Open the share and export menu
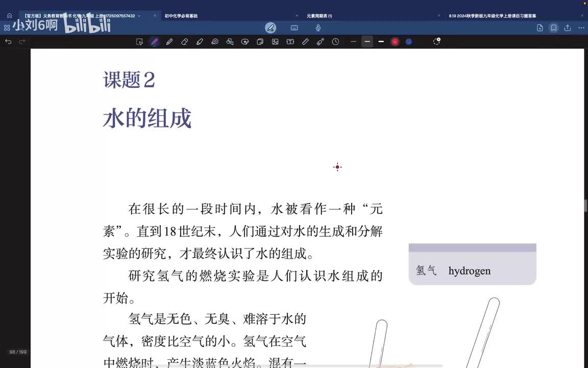 (568, 28)
